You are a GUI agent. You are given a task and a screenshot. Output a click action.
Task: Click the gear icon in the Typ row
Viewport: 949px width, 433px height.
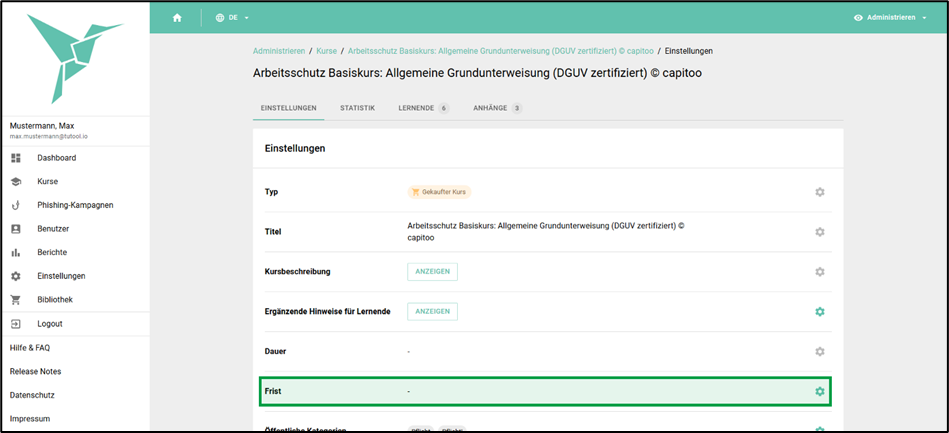[x=819, y=192]
